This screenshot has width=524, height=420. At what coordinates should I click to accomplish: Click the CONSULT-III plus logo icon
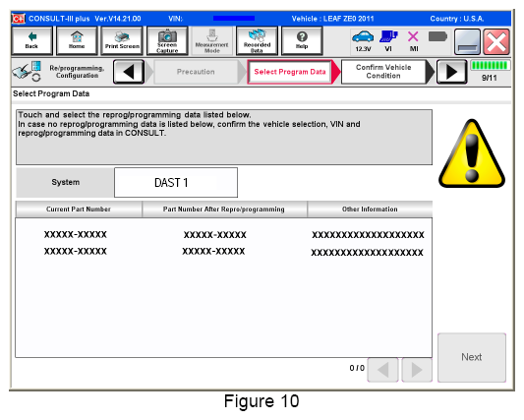click(x=19, y=19)
